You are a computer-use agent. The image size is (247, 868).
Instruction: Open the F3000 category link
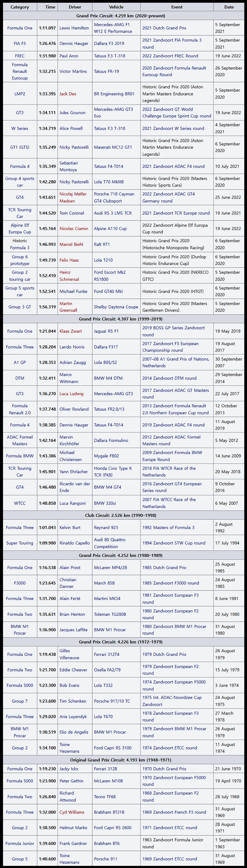pyautogui.click(x=20, y=583)
